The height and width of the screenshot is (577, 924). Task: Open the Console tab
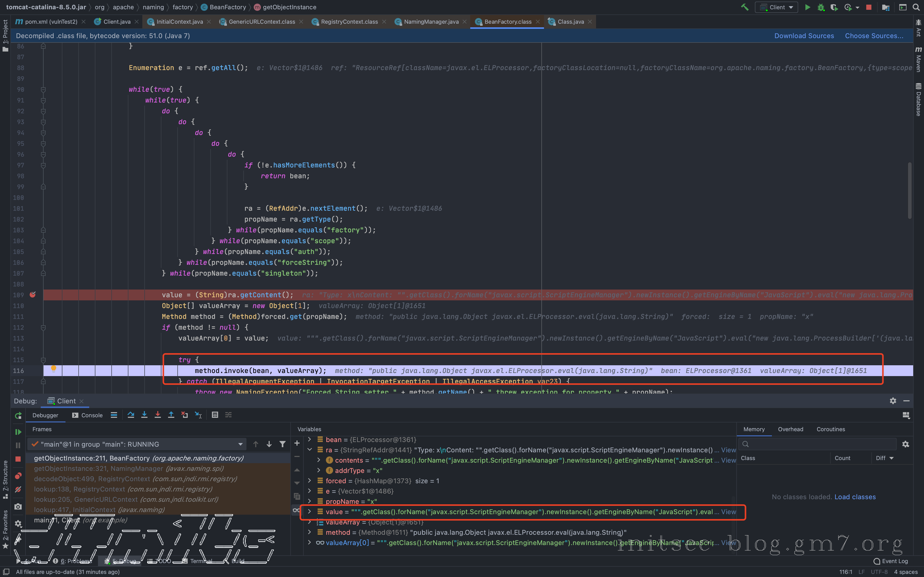[x=87, y=415]
